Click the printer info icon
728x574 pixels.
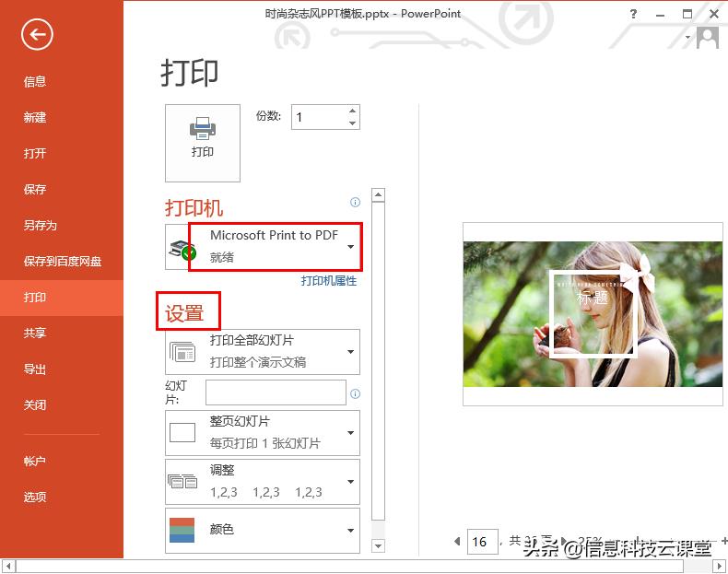[x=355, y=203]
